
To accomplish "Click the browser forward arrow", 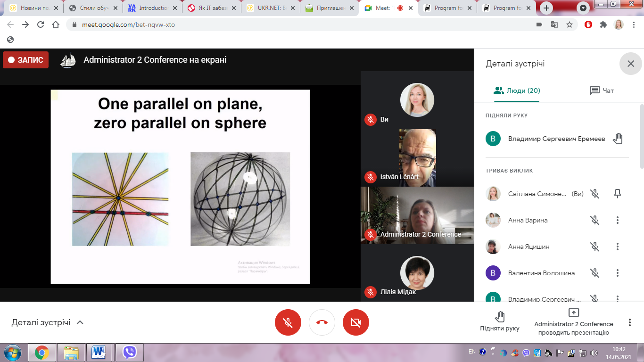I will coord(25,25).
